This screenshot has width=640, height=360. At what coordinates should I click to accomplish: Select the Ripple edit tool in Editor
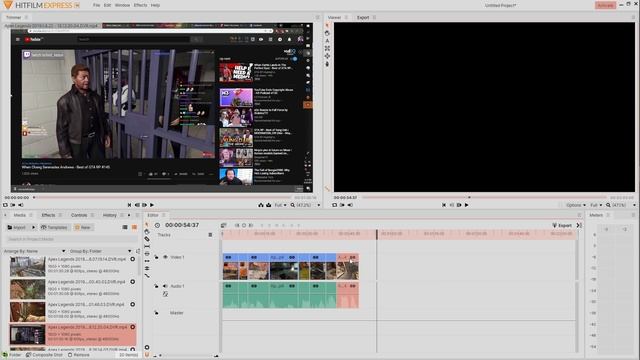tap(147, 261)
